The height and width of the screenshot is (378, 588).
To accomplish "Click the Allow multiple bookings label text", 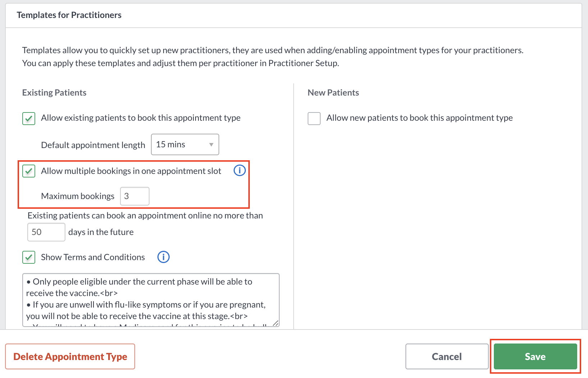I will (131, 171).
